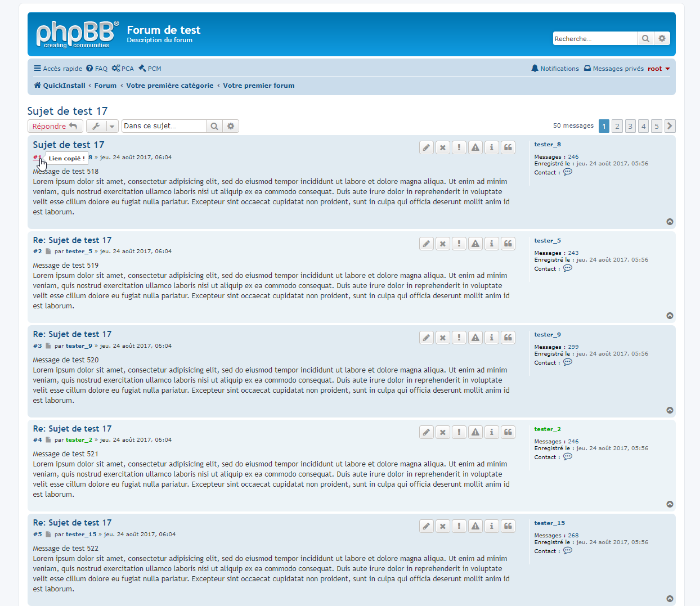Open the FAQ page

(x=97, y=69)
